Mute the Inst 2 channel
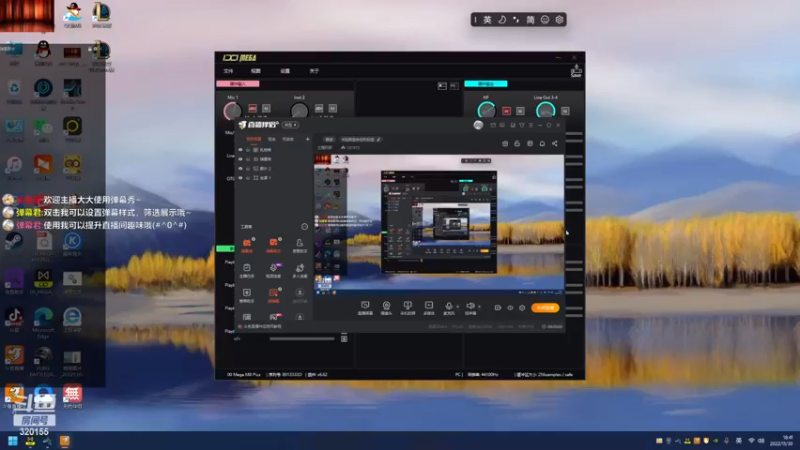Screen dimensions: 800x450 333,108
